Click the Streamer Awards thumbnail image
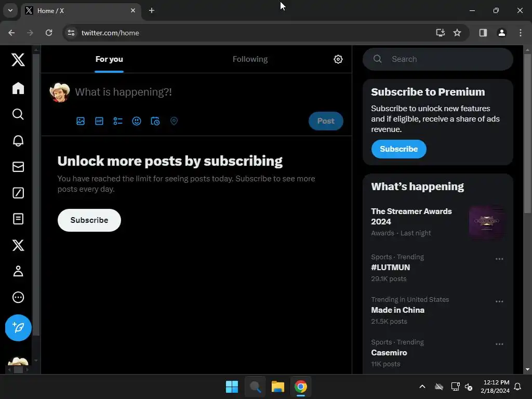The height and width of the screenshot is (399, 532). pyautogui.click(x=486, y=221)
